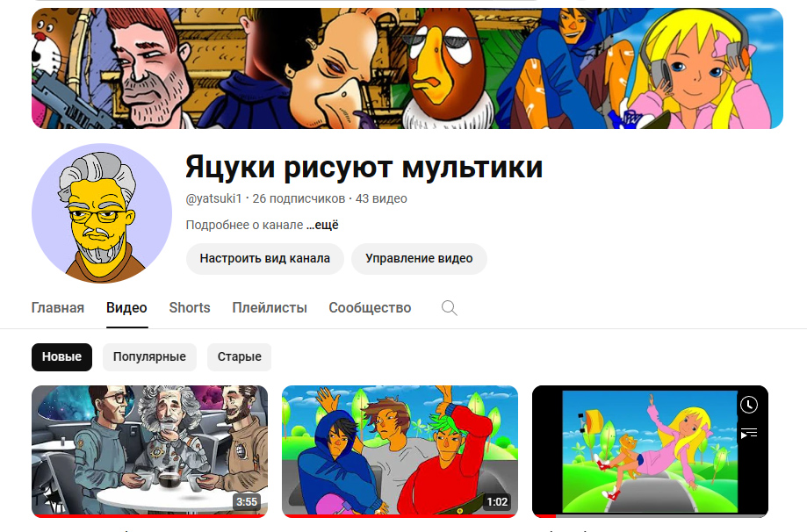Click the Watch later clock icon

748,405
